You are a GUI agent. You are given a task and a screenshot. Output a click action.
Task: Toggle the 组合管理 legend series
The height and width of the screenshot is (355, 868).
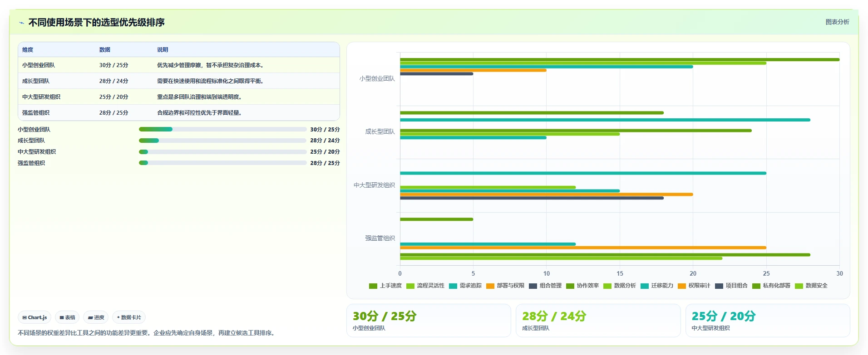pos(545,286)
